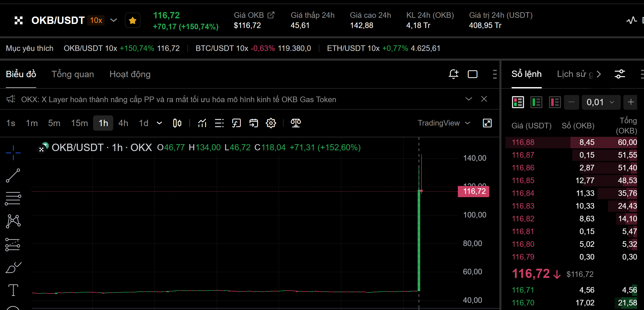Click the 10x leverage badge next to OKB/USDT title
This screenshot has height=310, width=644.
[x=96, y=20]
